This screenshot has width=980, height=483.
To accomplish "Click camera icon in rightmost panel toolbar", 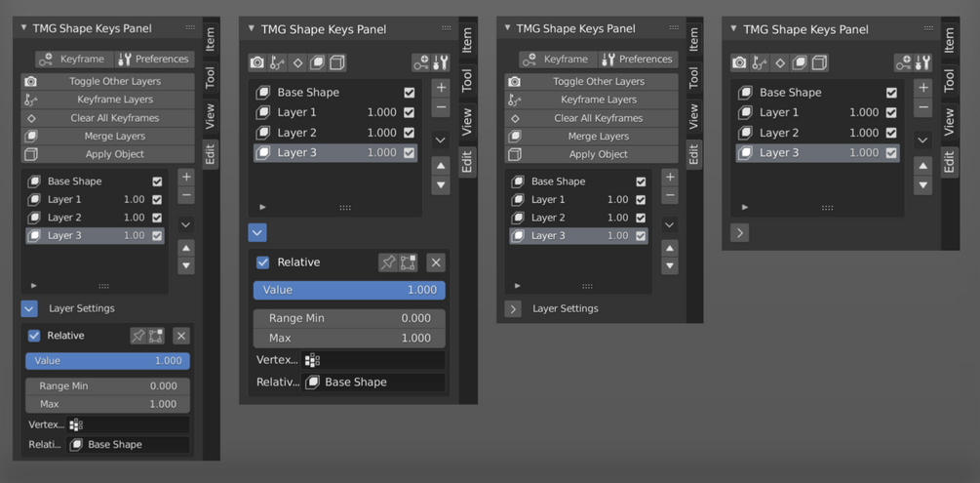I will coord(740,62).
